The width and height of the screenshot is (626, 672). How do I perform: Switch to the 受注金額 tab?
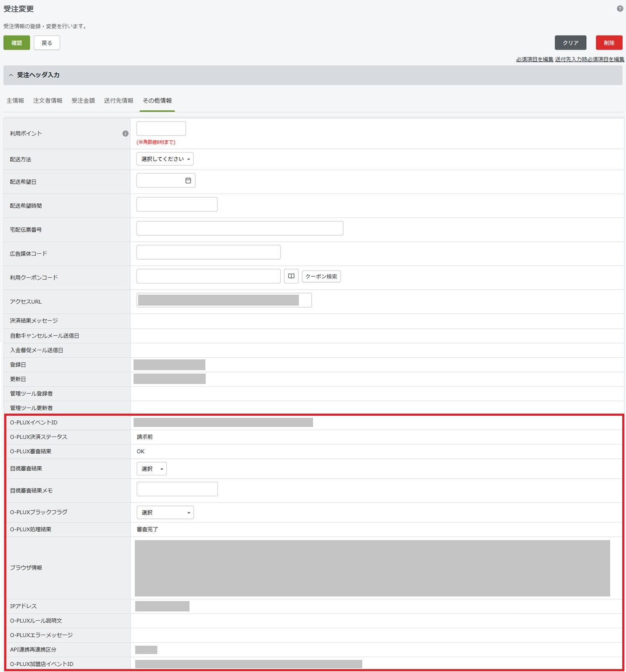coord(83,101)
